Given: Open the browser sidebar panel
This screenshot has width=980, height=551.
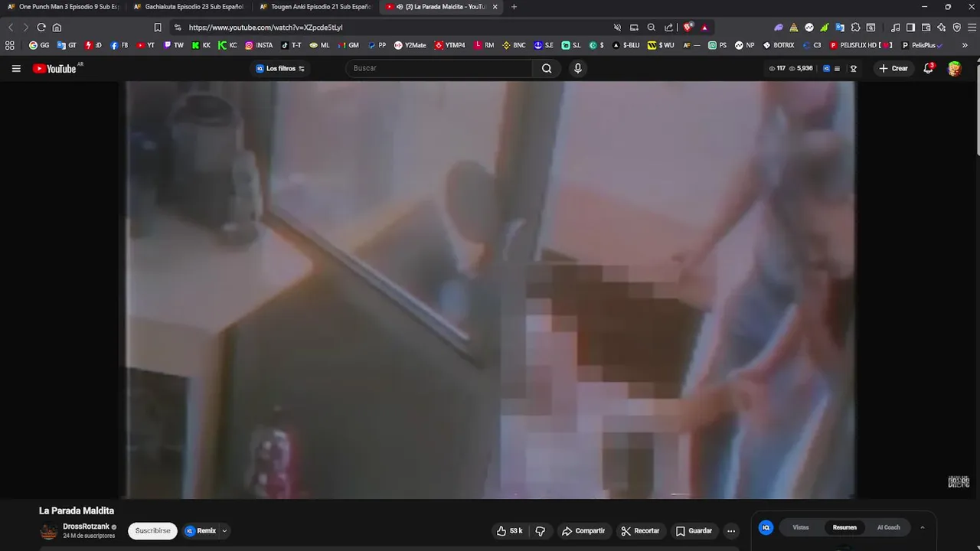Looking at the screenshot, I should point(910,27).
